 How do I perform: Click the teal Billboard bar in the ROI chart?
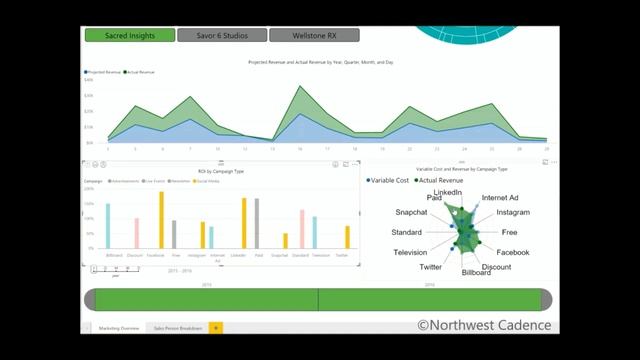pyautogui.click(x=108, y=226)
